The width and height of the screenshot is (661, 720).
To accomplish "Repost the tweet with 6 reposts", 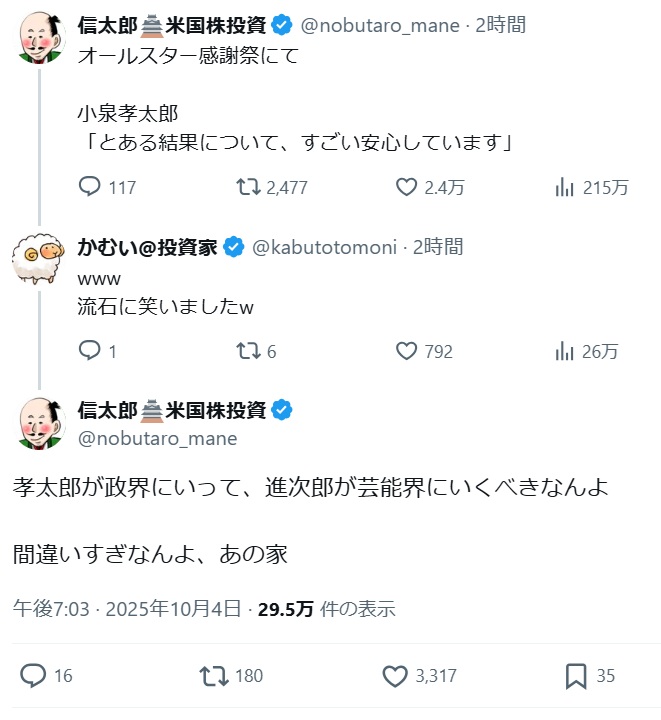I will (246, 351).
